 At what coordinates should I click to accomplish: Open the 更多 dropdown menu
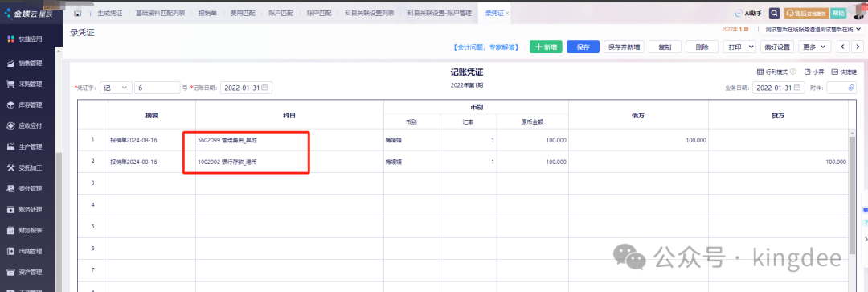814,47
